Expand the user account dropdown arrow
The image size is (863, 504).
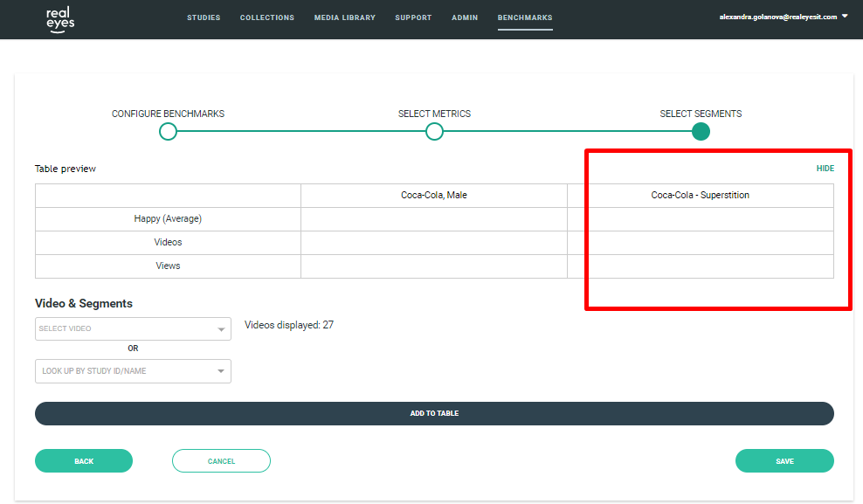845,17
